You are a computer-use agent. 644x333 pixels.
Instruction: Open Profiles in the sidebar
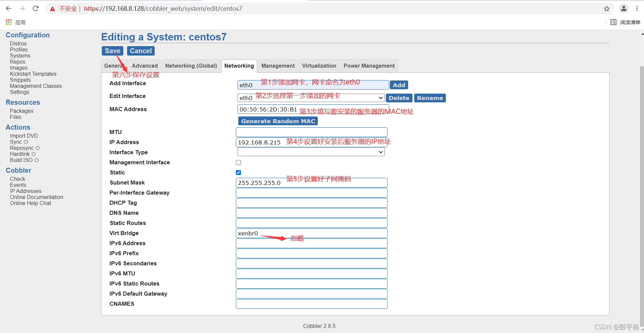pyautogui.click(x=19, y=50)
